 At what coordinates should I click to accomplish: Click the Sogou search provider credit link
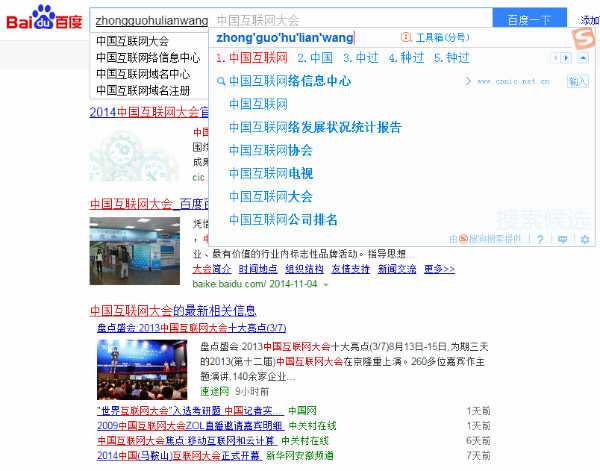485,239
